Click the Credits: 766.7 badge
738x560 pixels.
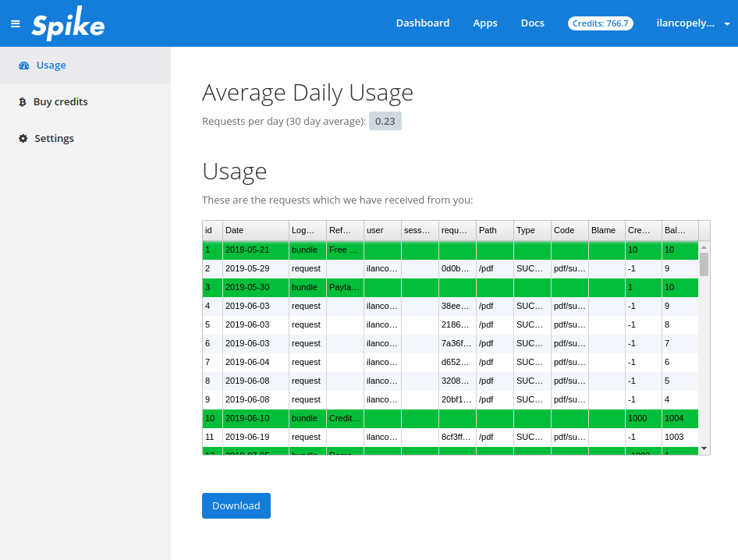click(600, 23)
